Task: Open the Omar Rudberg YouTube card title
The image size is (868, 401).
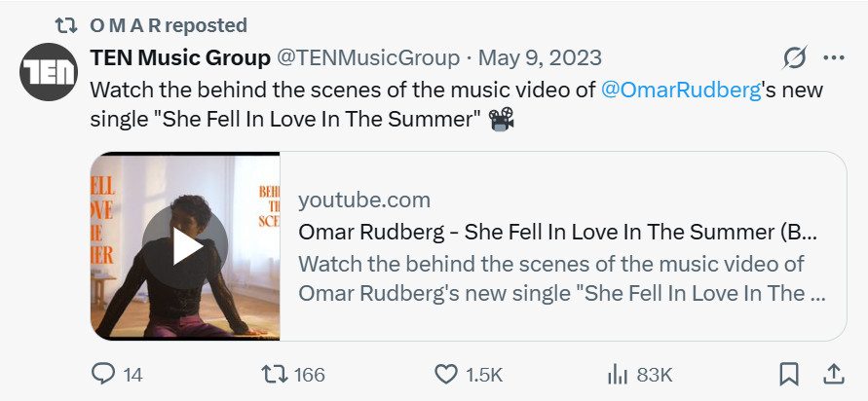Action: (x=557, y=233)
